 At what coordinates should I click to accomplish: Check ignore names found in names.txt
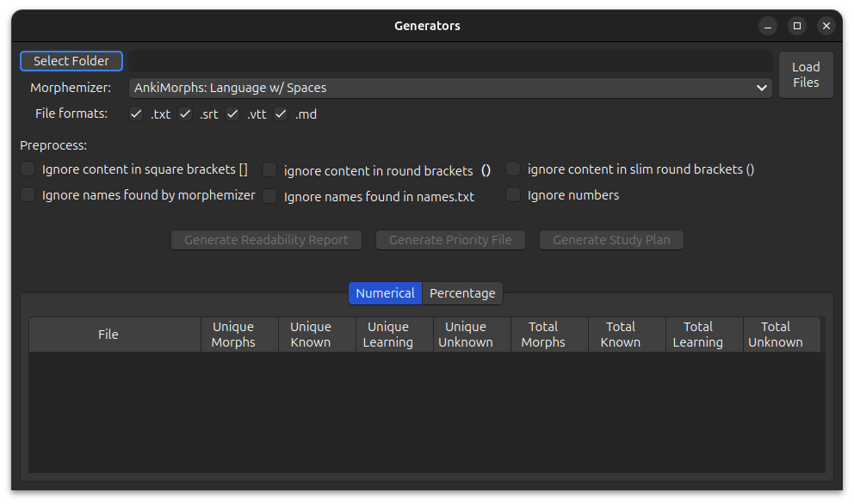pyautogui.click(x=270, y=197)
